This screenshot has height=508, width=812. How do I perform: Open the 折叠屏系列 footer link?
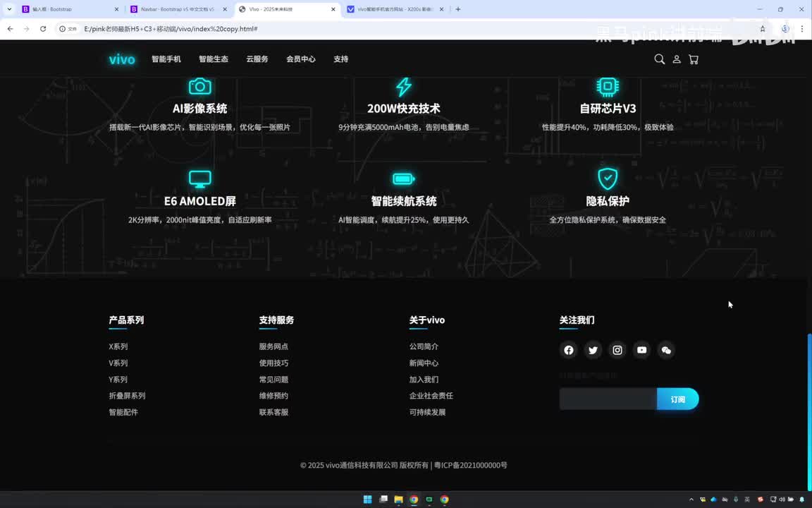[x=127, y=396]
